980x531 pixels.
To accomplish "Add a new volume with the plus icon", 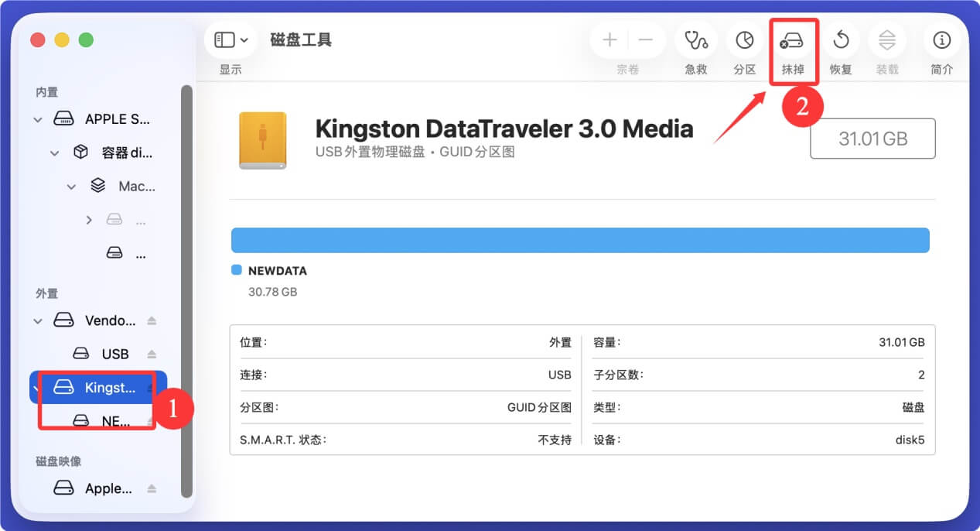I will (x=609, y=39).
